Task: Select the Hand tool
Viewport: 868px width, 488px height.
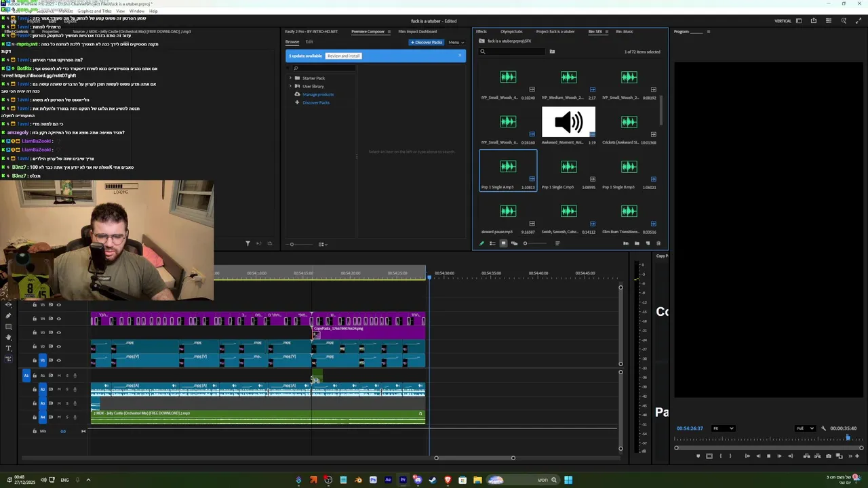Action: (x=8, y=338)
